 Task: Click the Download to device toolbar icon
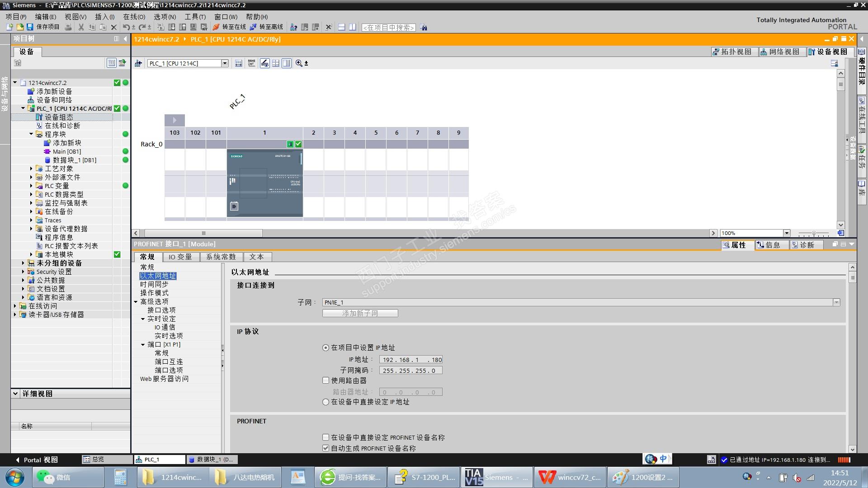tap(172, 27)
